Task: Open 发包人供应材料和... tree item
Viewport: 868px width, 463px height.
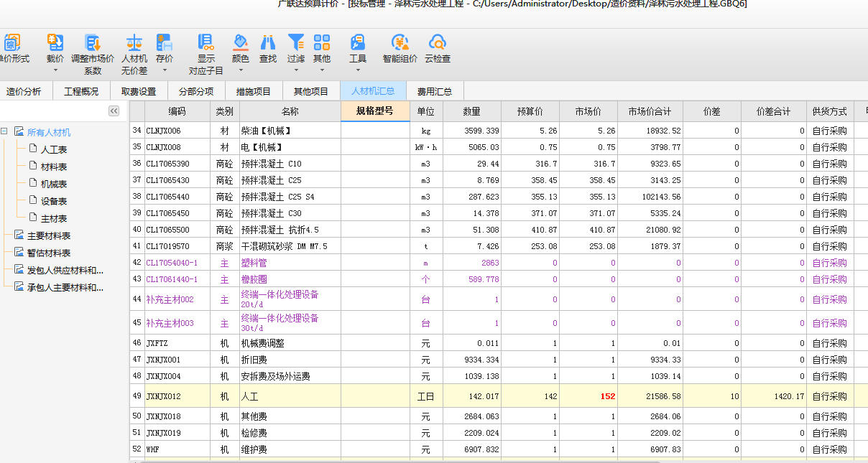Action: pos(65,270)
